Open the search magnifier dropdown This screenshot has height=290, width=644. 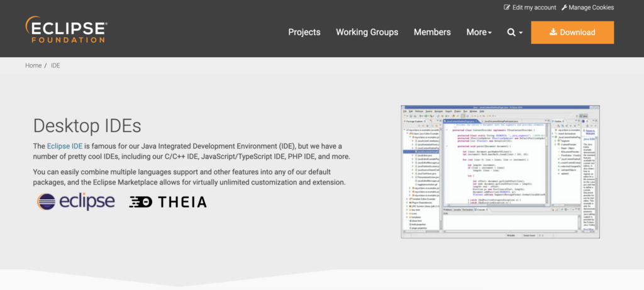514,33
